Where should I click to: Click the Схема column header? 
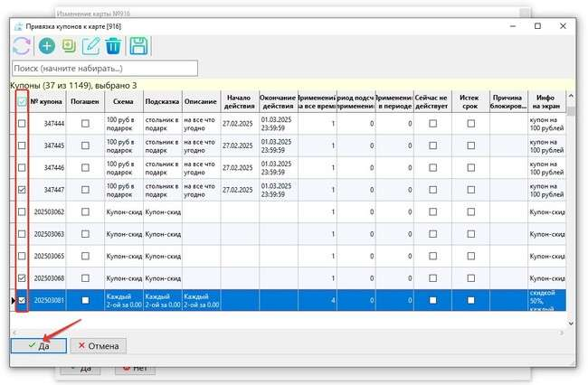coord(123,101)
